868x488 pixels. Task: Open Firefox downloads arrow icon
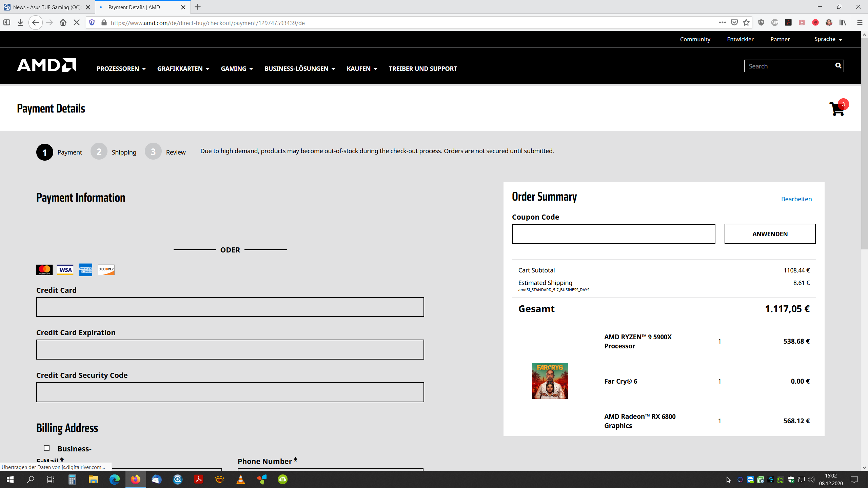coord(20,23)
